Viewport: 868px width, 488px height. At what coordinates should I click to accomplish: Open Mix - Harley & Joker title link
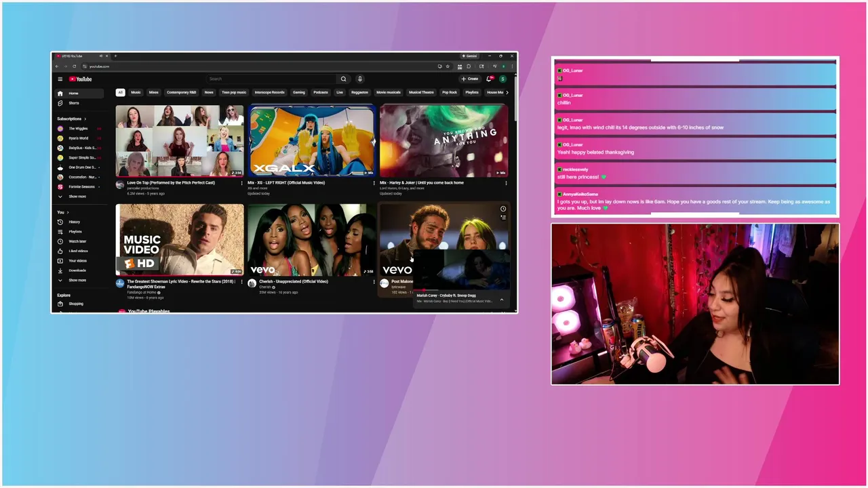click(x=422, y=183)
